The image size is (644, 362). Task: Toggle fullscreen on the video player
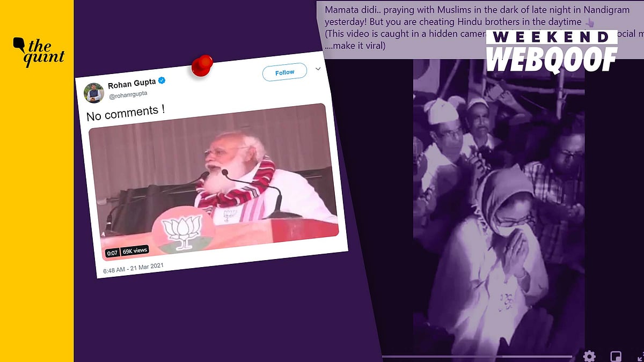[640, 357]
